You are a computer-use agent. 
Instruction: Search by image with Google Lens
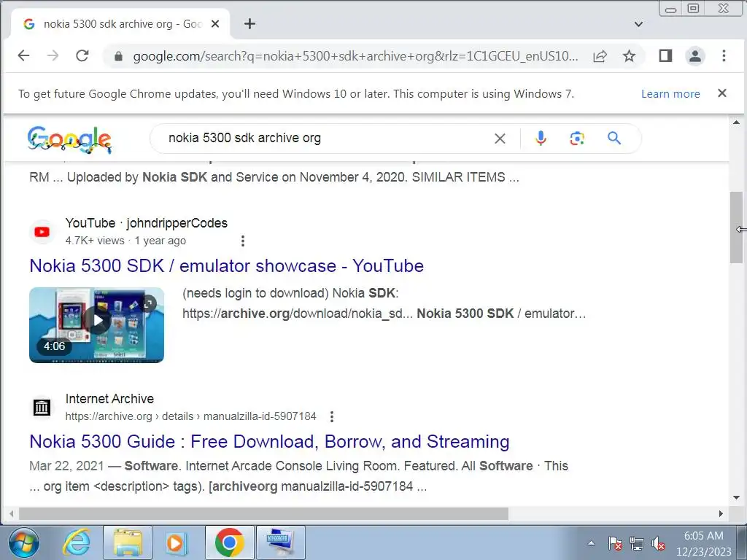click(x=577, y=139)
